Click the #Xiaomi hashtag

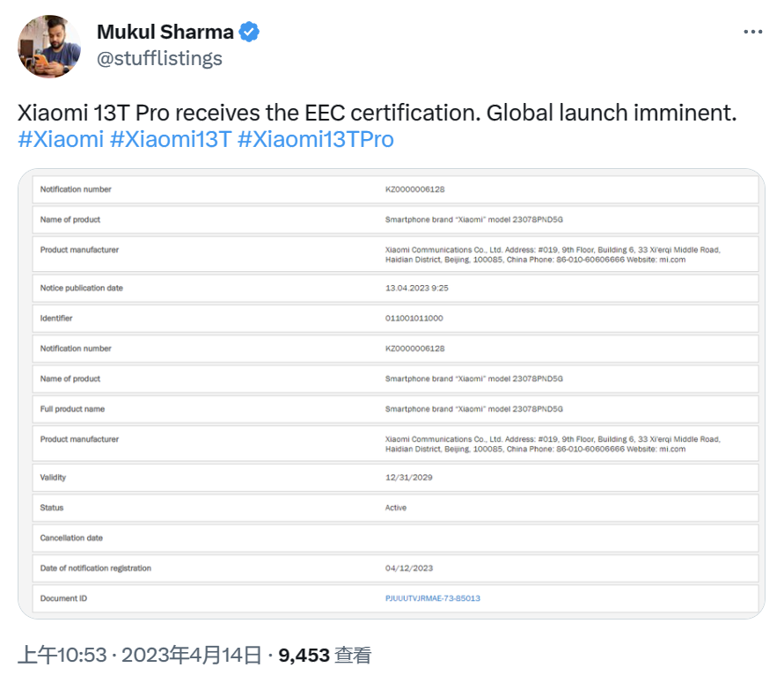(61, 139)
